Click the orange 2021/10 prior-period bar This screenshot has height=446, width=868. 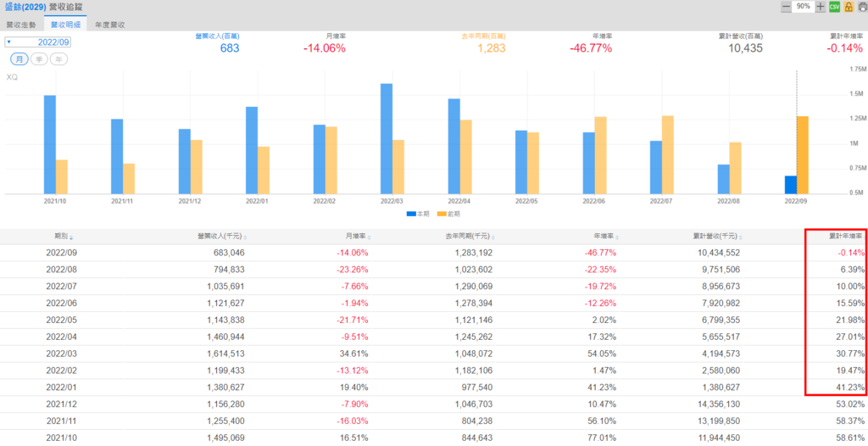point(61,176)
